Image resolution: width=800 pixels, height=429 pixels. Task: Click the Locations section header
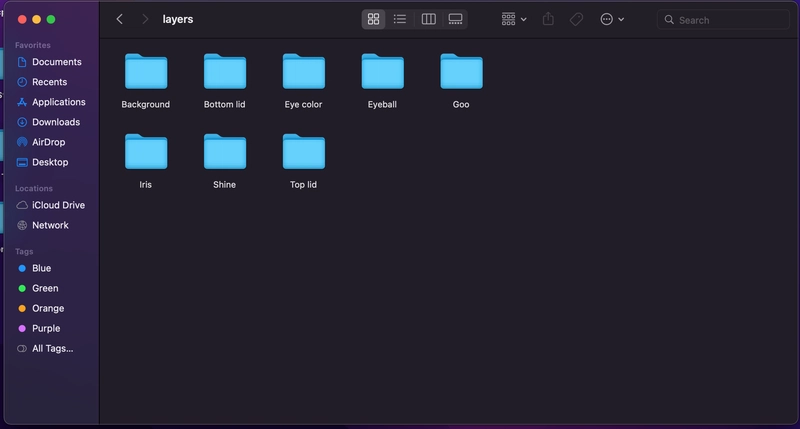coord(34,188)
